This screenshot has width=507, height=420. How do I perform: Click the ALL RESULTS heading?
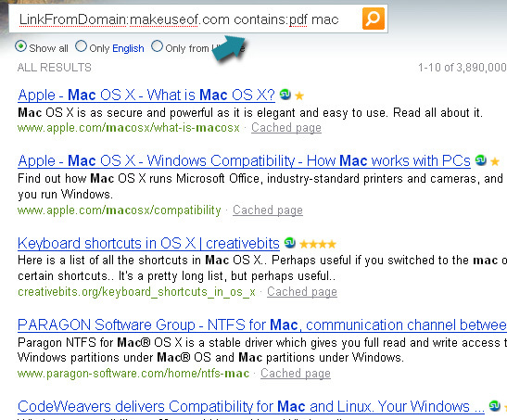point(55,68)
